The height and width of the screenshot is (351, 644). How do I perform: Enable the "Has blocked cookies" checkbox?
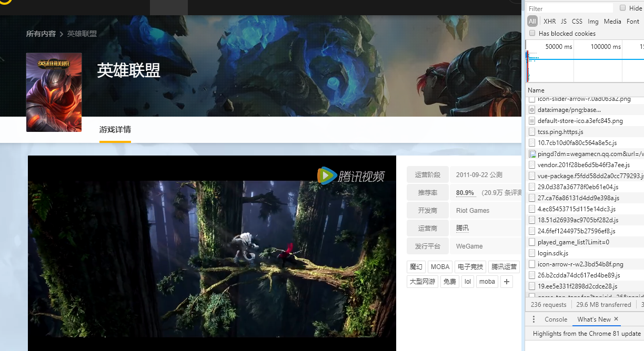[532, 33]
